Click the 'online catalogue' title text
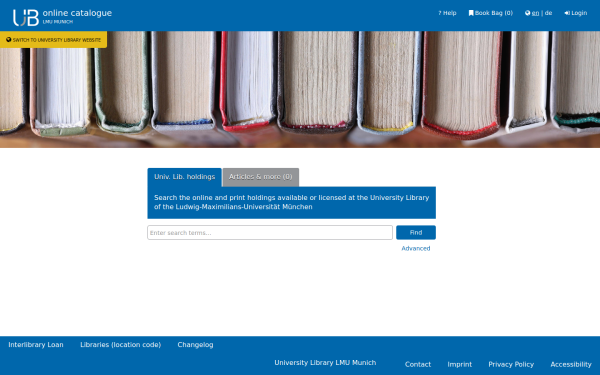The image size is (600, 375). (x=77, y=13)
